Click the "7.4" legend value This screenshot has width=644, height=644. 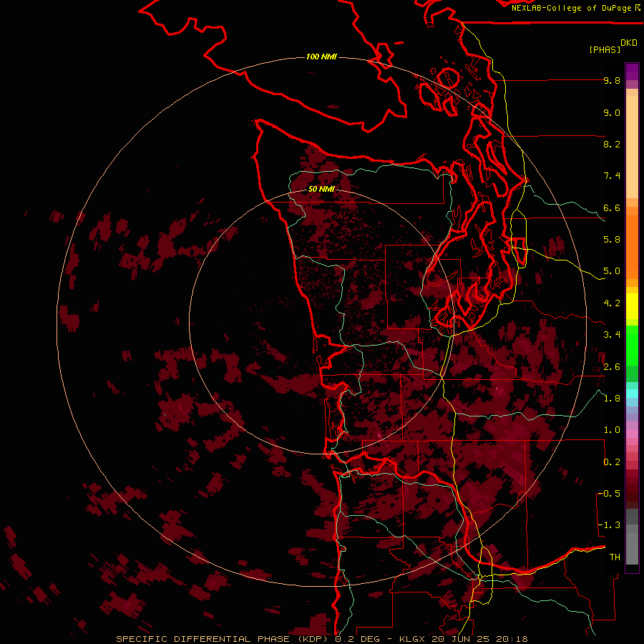tap(612, 176)
